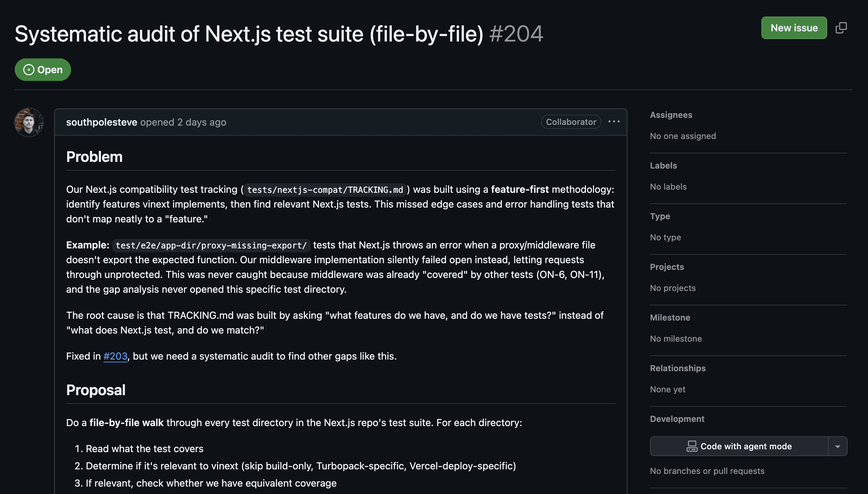
Task: Open the Type sidebar section
Action: [x=660, y=216]
